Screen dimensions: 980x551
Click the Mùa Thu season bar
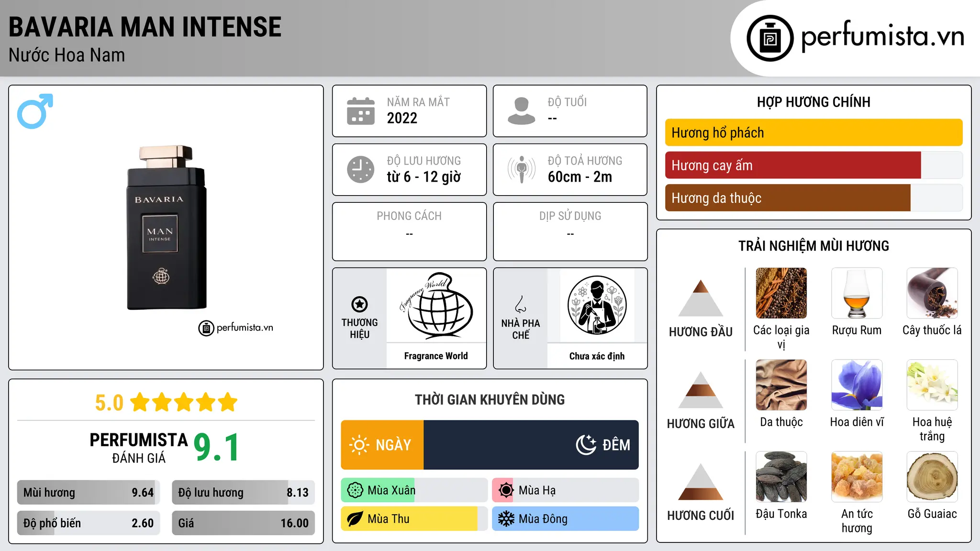pyautogui.click(x=414, y=519)
